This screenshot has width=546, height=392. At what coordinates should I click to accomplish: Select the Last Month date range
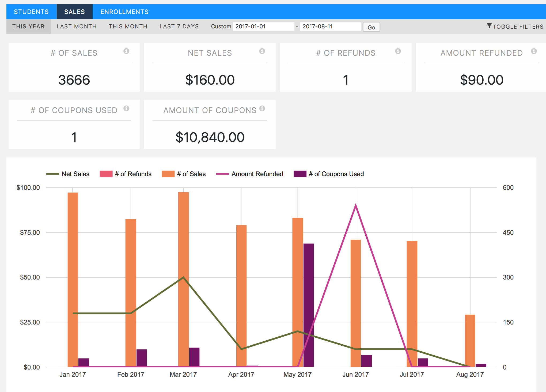click(x=77, y=27)
